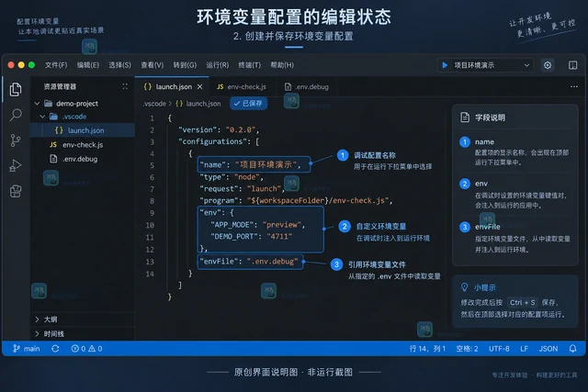
Task: Open the Source Control branch icon
Action: coord(16,140)
